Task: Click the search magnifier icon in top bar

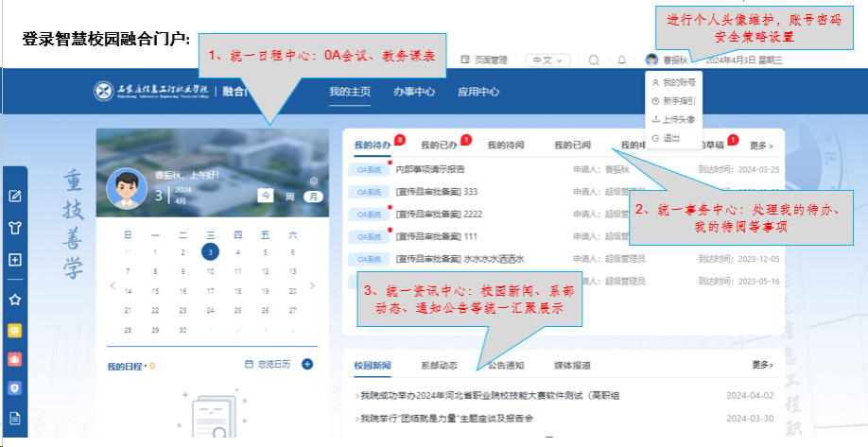Action: click(594, 60)
